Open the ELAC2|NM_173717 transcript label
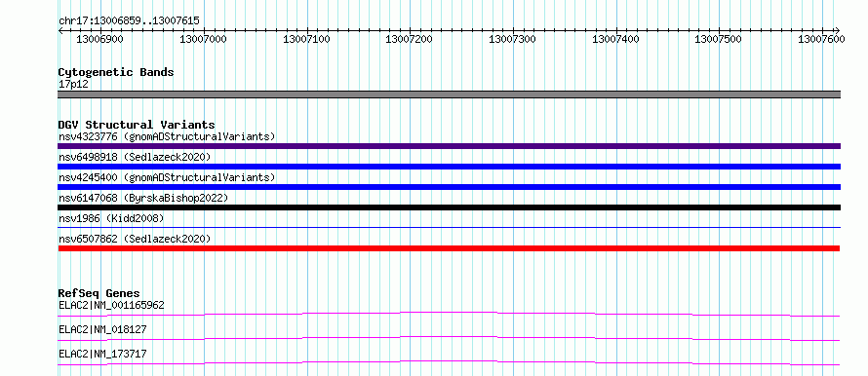The height and width of the screenshot is (376, 868). click(102, 354)
